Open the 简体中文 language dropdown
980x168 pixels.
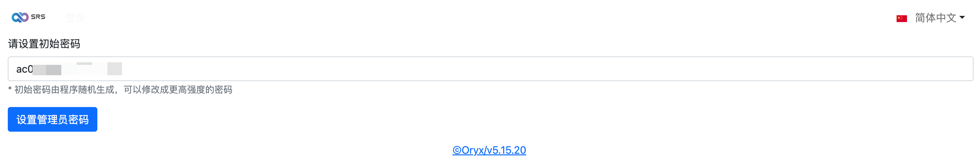[940, 18]
